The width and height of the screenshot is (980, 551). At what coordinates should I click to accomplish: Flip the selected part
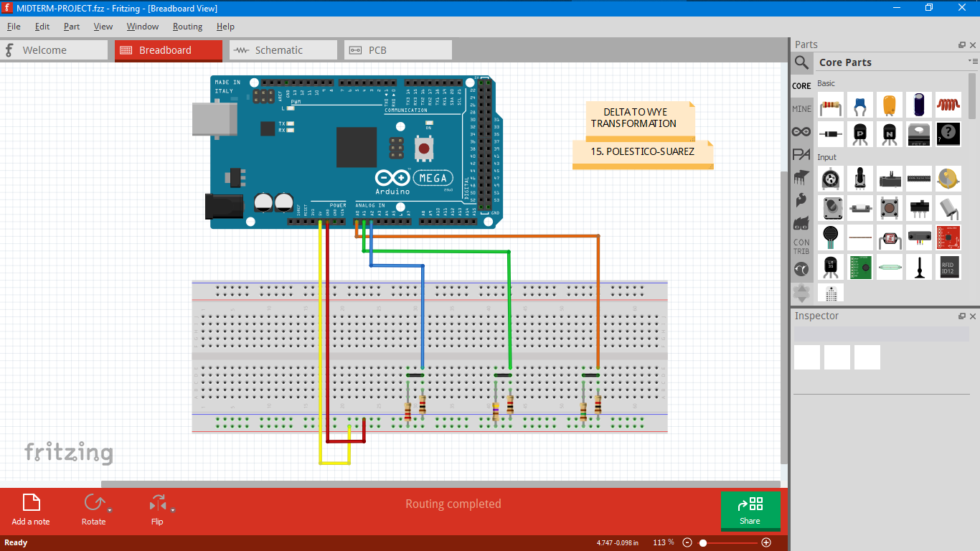point(157,510)
